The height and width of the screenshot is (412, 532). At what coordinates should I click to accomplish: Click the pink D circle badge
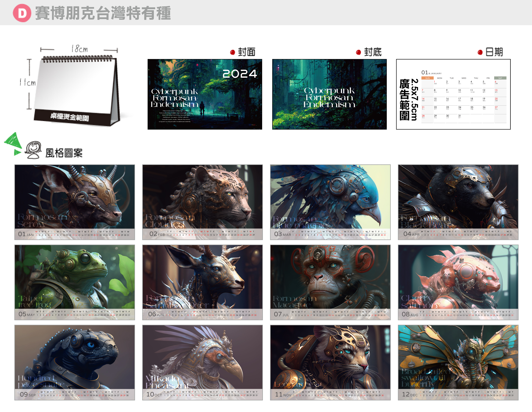coord(22,13)
